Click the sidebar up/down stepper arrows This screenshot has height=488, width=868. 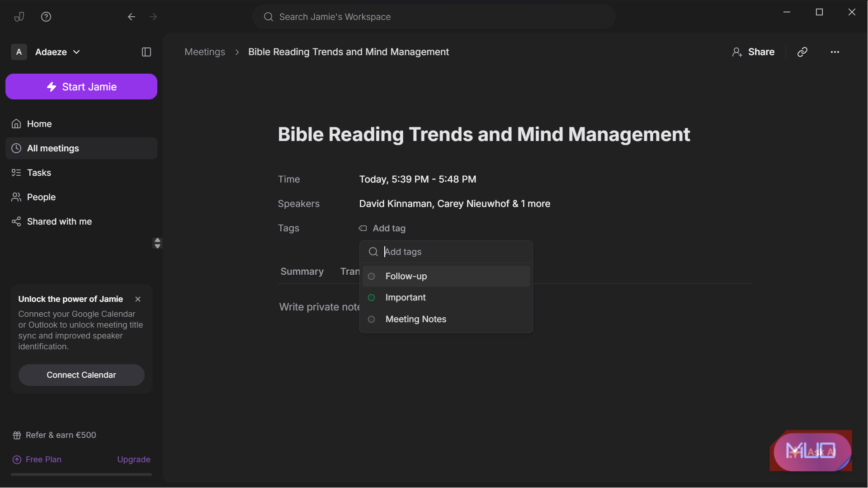tap(157, 243)
